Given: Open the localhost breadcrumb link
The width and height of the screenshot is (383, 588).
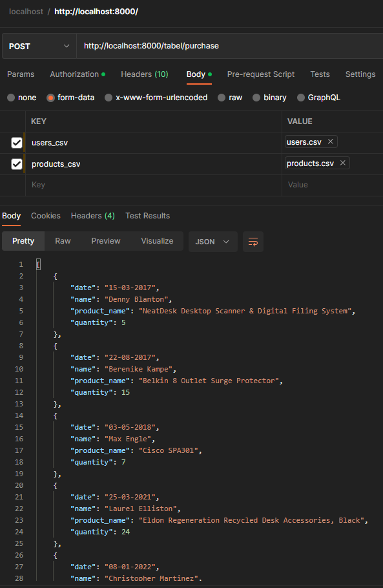Looking at the screenshot, I should click(x=26, y=11).
